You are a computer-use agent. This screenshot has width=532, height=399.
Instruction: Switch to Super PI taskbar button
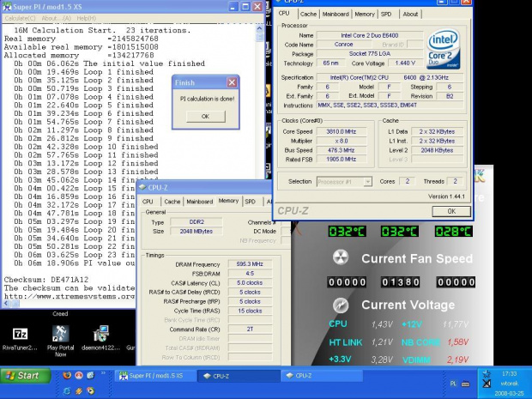click(x=155, y=376)
